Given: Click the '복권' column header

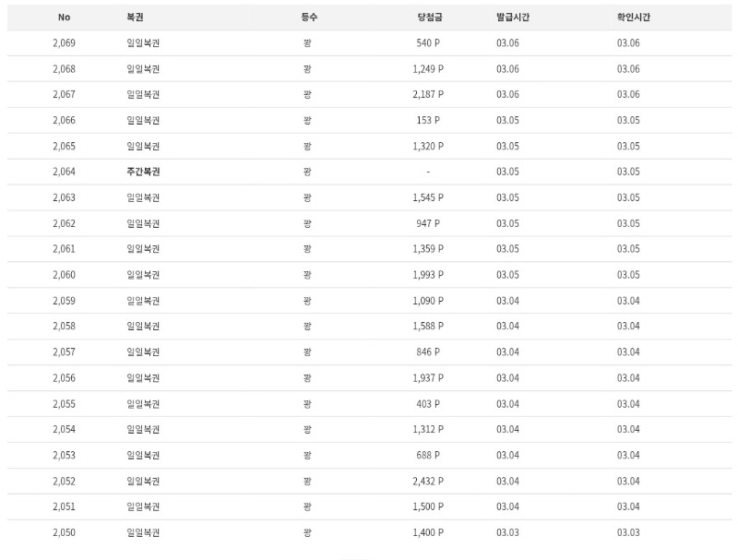Looking at the screenshot, I should pos(136,18).
